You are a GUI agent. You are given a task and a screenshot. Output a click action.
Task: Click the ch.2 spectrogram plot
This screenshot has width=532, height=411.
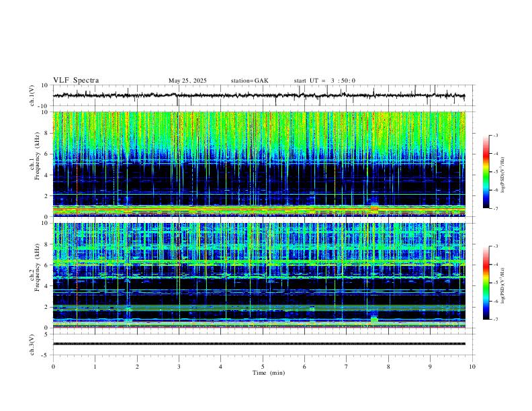coord(259,275)
